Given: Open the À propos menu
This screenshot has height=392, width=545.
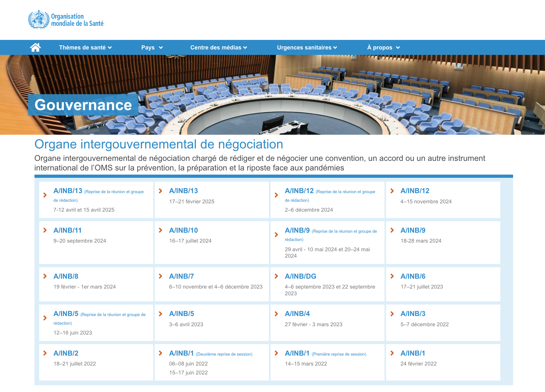Looking at the screenshot, I should (x=380, y=48).
